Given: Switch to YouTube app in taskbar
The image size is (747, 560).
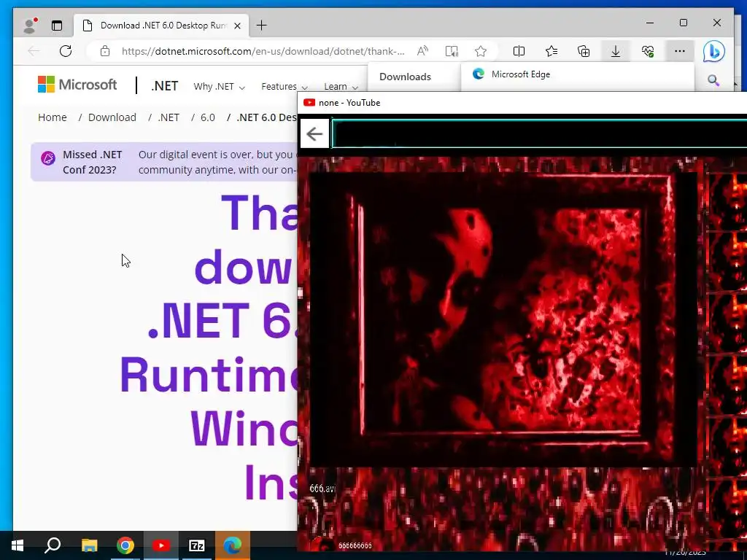Looking at the screenshot, I should coord(161,545).
